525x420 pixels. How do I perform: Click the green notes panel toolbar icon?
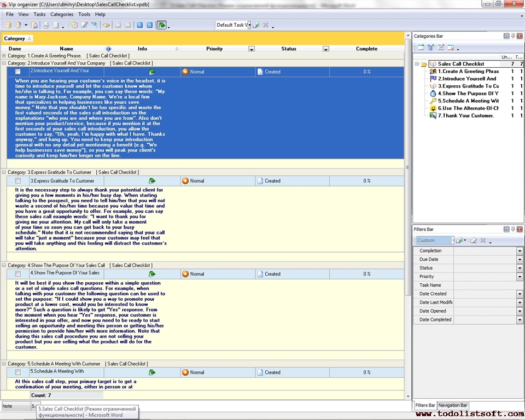[161, 25]
